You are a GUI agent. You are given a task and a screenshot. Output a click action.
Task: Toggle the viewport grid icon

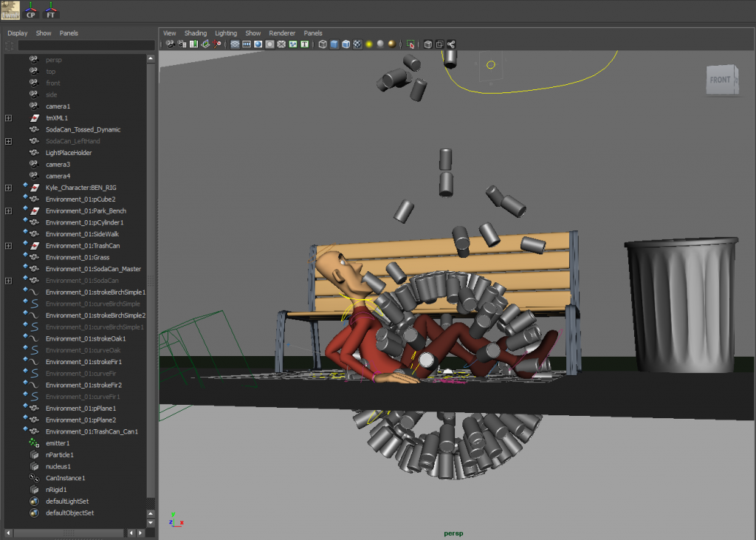coord(235,44)
